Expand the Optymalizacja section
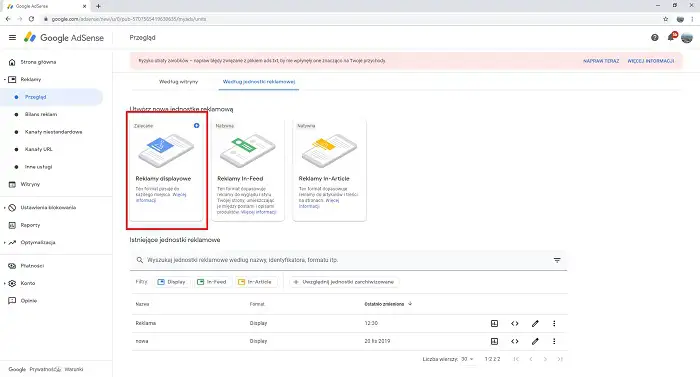The height and width of the screenshot is (377, 700). pyautogui.click(x=4, y=243)
